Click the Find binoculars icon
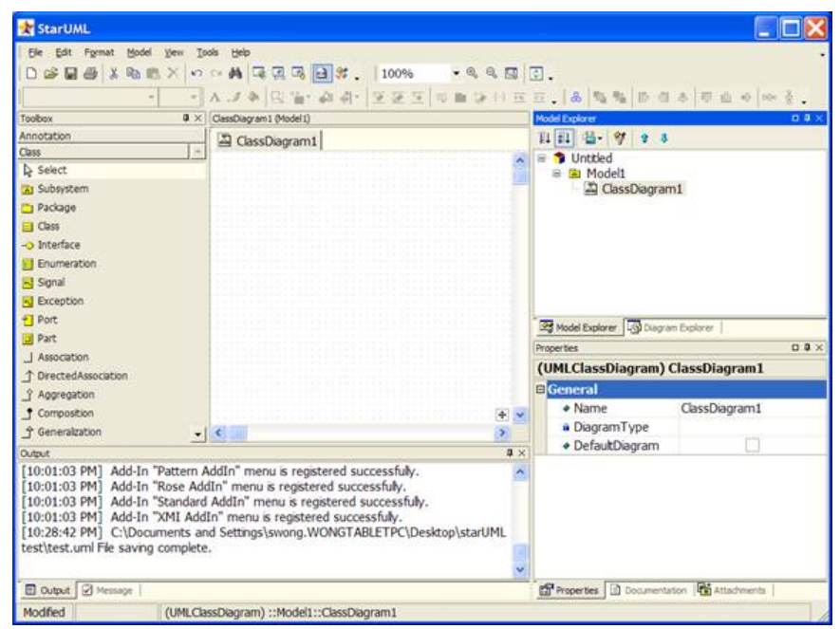 pos(235,73)
